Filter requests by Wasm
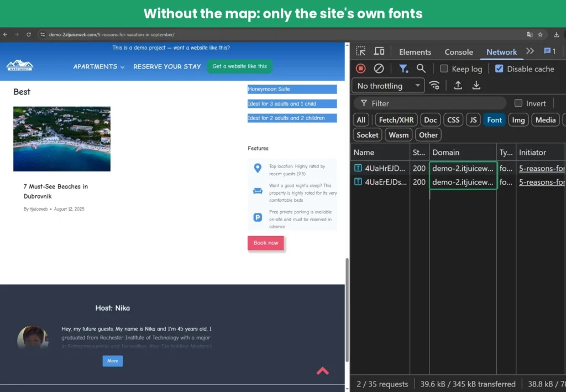The height and width of the screenshot is (392, 566). point(399,135)
